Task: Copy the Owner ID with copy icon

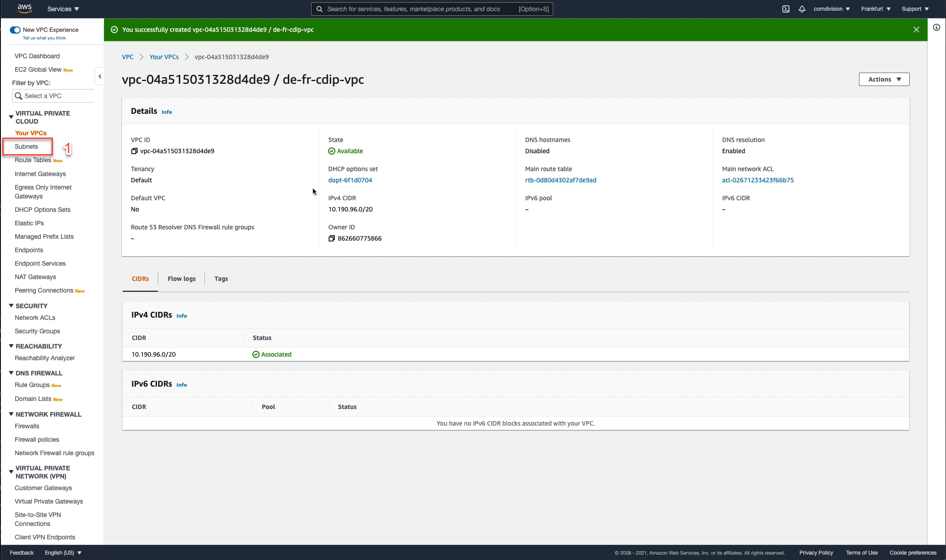Action: 332,238
